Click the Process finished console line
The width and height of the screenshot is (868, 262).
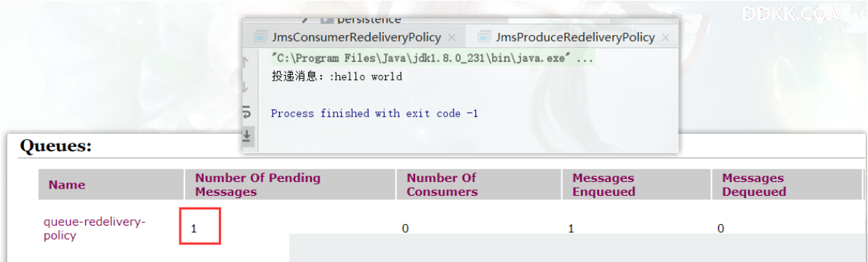point(374,114)
